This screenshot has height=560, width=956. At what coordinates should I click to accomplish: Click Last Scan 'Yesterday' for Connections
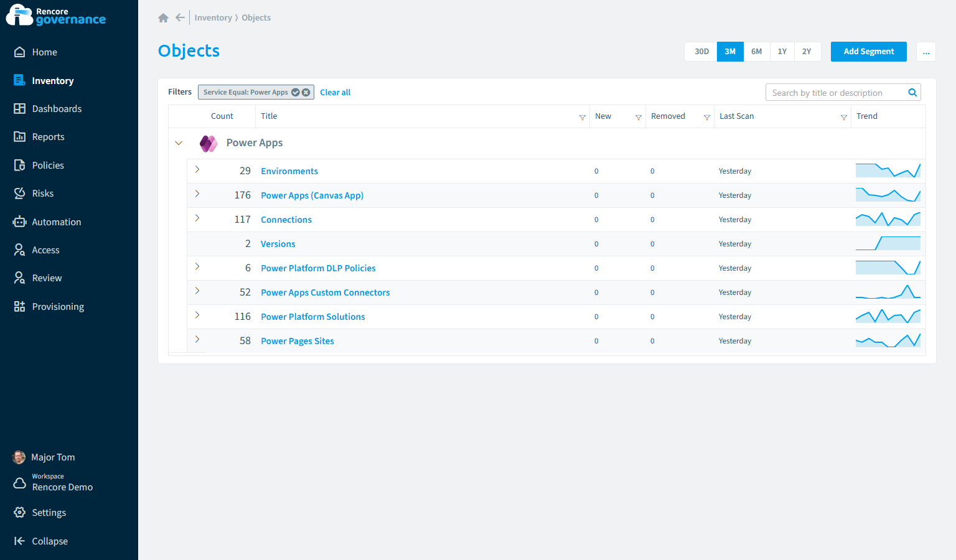(734, 220)
